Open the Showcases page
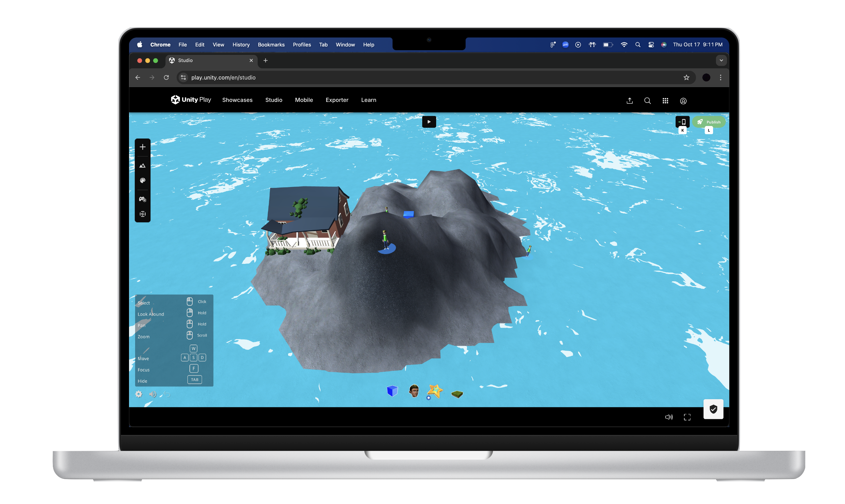 pyautogui.click(x=237, y=100)
